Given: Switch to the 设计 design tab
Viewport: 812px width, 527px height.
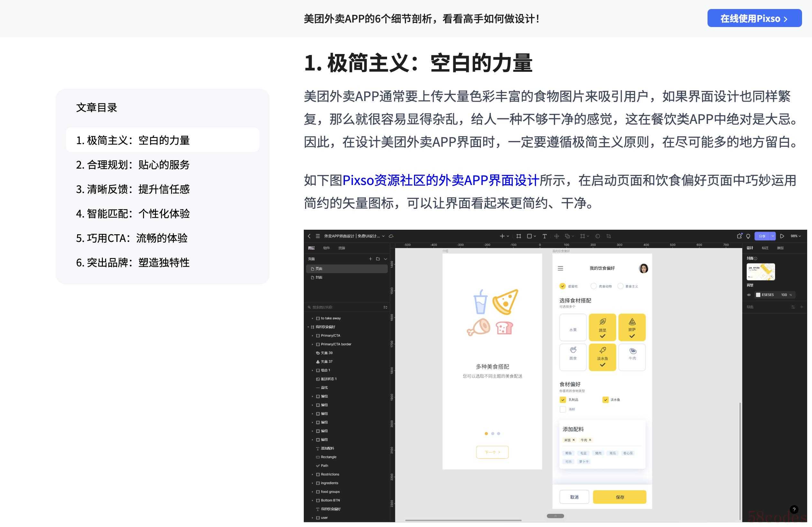Looking at the screenshot, I should tap(750, 248).
